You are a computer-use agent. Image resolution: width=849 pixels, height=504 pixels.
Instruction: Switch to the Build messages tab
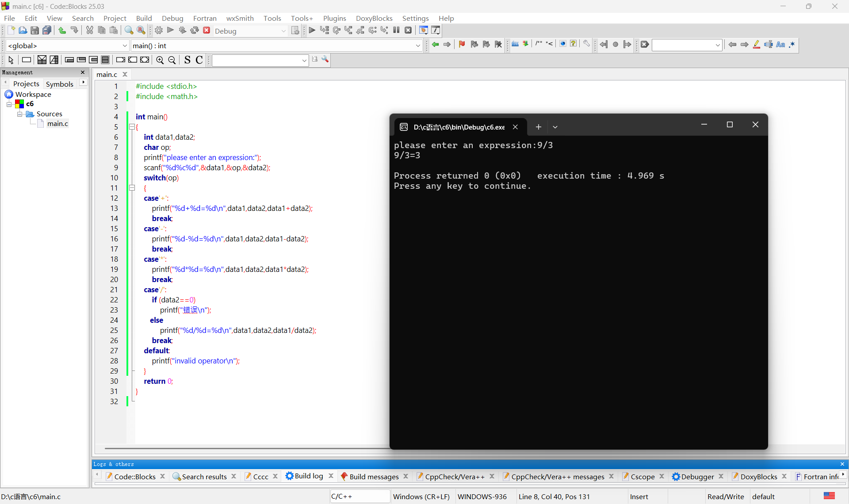coord(374,476)
